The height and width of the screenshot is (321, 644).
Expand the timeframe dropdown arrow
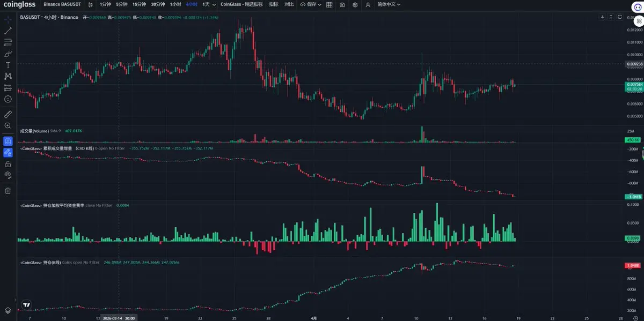[215, 4]
